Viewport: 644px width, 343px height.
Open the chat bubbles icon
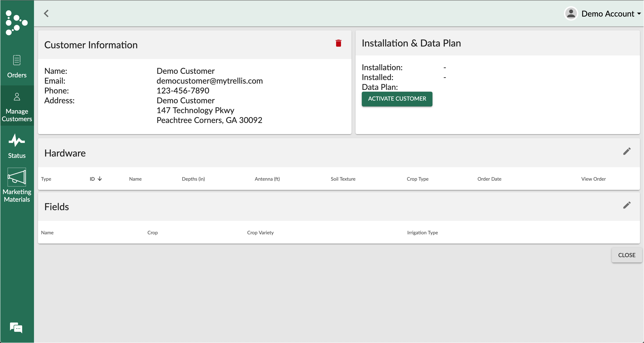[x=16, y=328]
